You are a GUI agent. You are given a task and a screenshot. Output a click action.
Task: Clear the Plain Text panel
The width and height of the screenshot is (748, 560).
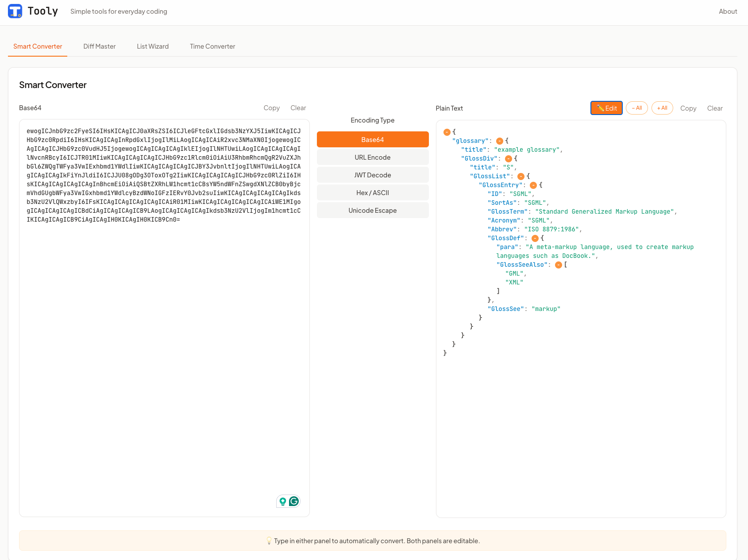coord(715,108)
